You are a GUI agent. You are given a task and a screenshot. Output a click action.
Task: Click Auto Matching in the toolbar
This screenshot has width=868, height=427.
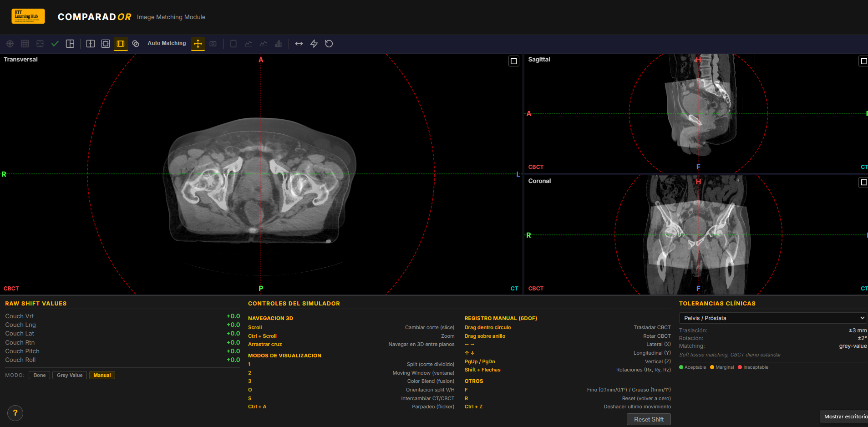167,44
